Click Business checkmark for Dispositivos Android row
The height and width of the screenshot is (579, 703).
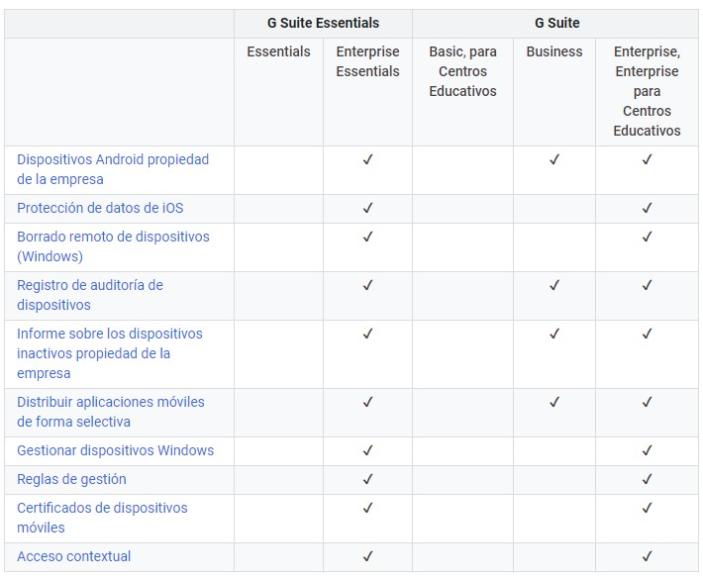[x=554, y=160]
